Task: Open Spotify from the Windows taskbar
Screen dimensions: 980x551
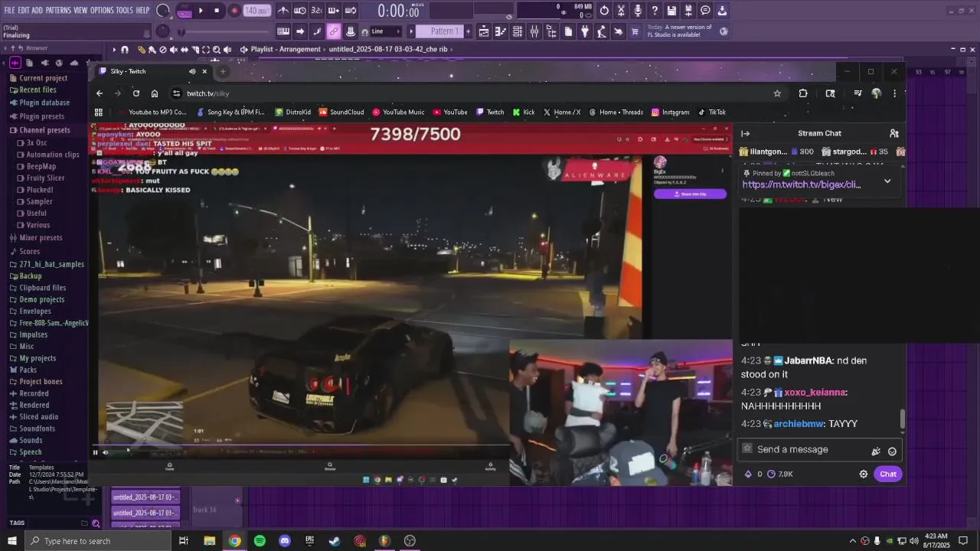Action: click(260, 541)
